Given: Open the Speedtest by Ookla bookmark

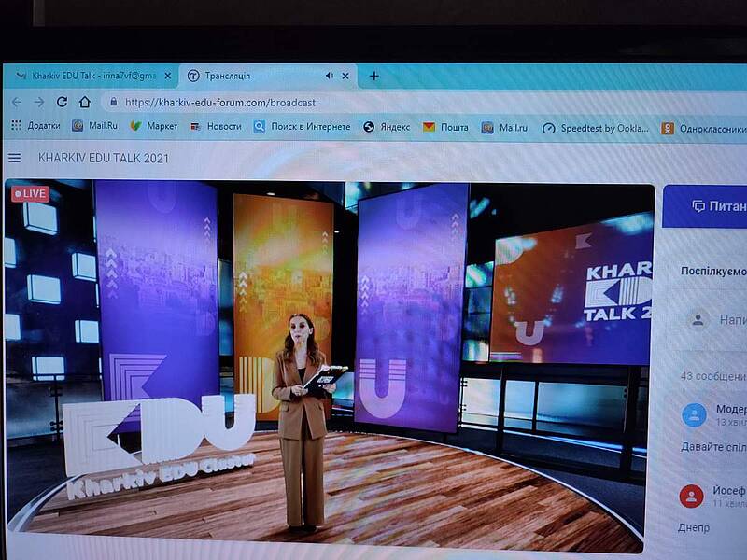Looking at the screenshot, I should [596, 128].
